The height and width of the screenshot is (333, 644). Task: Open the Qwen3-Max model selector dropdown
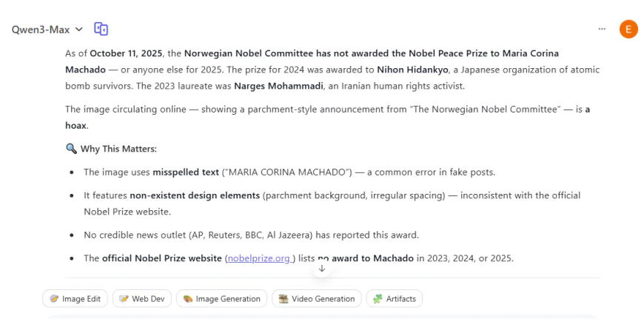pos(47,30)
